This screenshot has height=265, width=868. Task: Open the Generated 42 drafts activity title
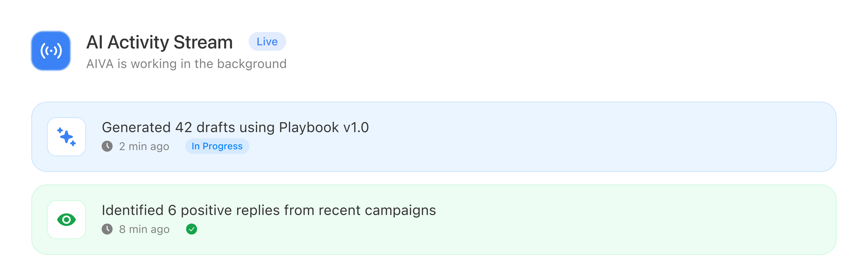point(235,128)
